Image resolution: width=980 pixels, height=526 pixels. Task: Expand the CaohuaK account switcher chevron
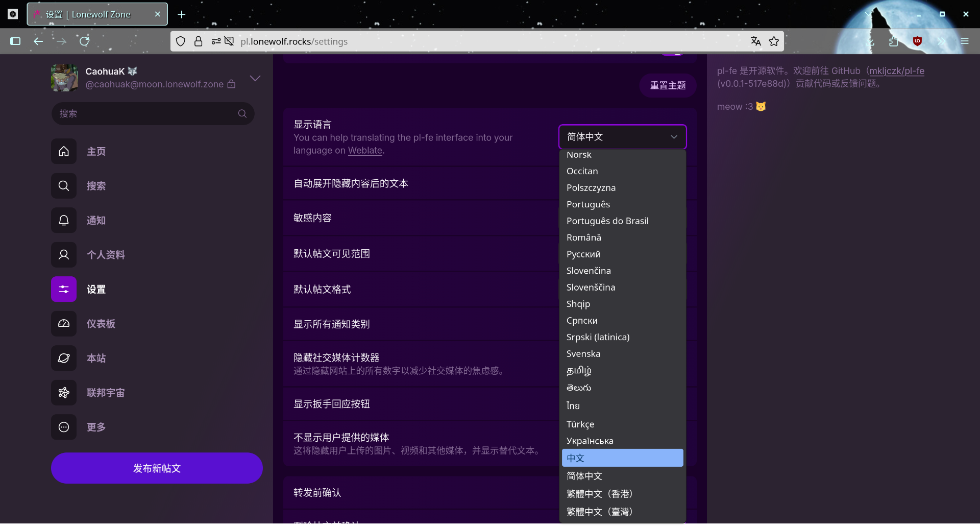click(255, 78)
